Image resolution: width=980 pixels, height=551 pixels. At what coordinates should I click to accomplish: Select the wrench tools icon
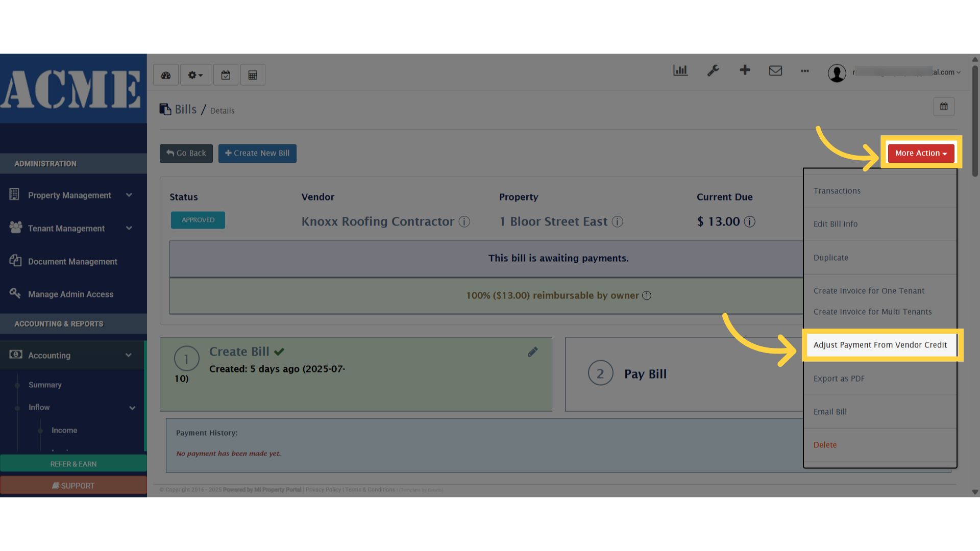pyautogui.click(x=713, y=71)
